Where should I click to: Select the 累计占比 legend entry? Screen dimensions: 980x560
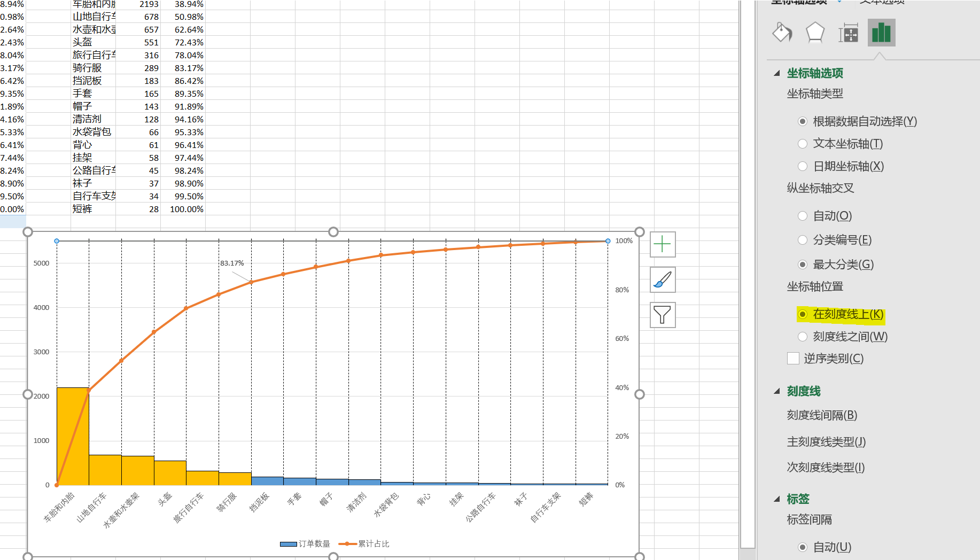coord(364,544)
